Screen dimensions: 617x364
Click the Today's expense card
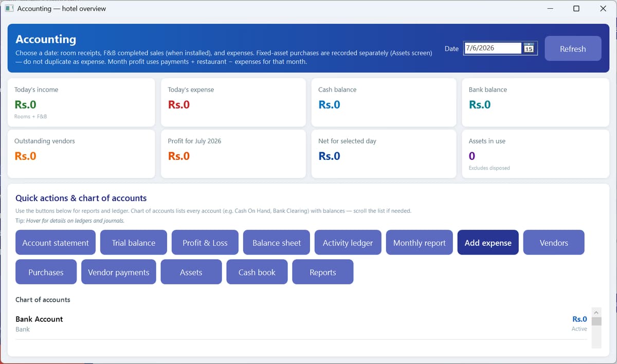pyautogui.click(x=234, y=102)
